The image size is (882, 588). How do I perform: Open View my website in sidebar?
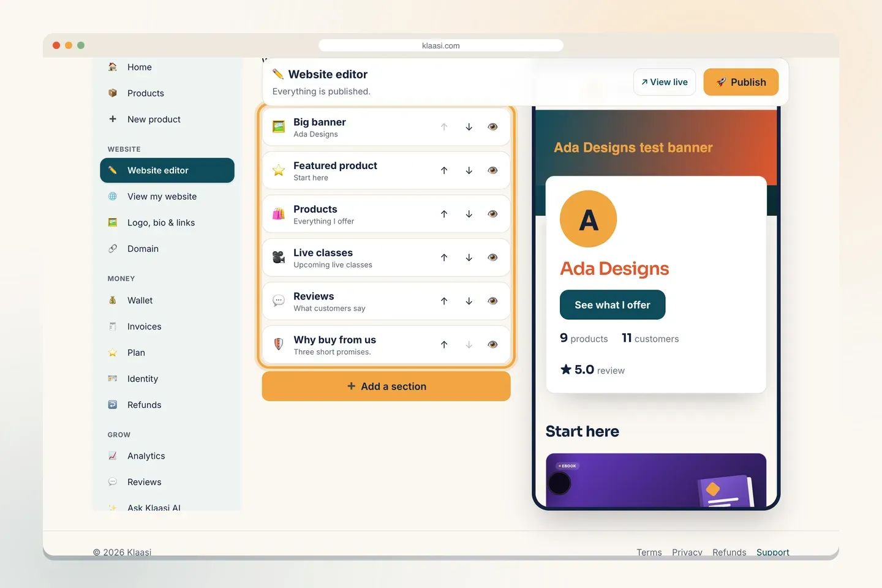[167, 197]
